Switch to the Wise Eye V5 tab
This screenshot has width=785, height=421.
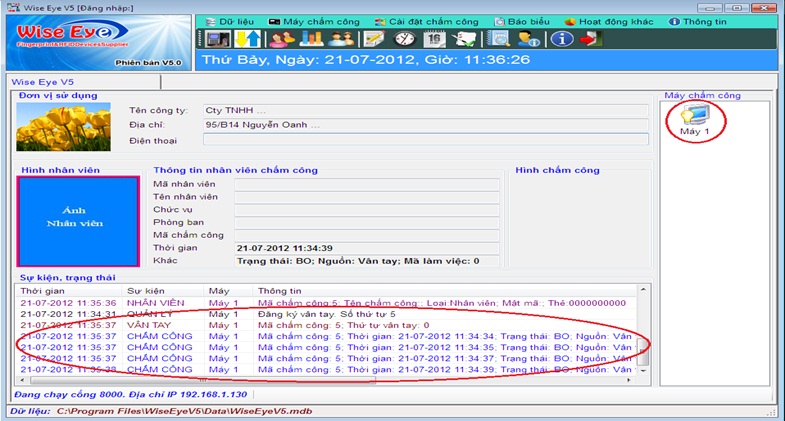43,81
